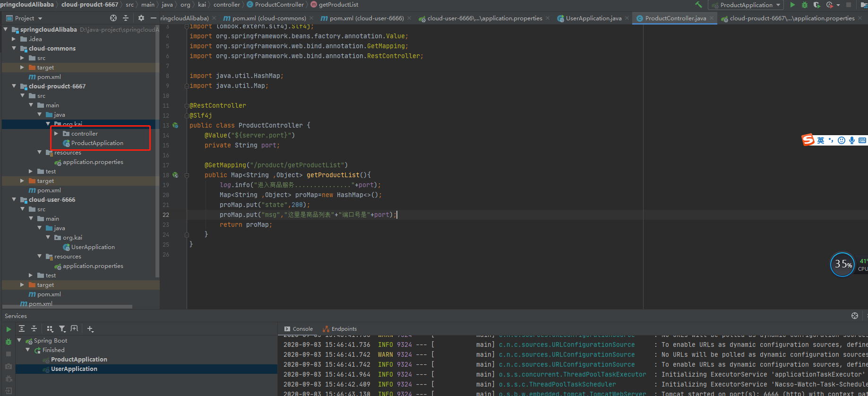
Task: Click the gutter icon beside the getProductList method
Action: (175, 175)
